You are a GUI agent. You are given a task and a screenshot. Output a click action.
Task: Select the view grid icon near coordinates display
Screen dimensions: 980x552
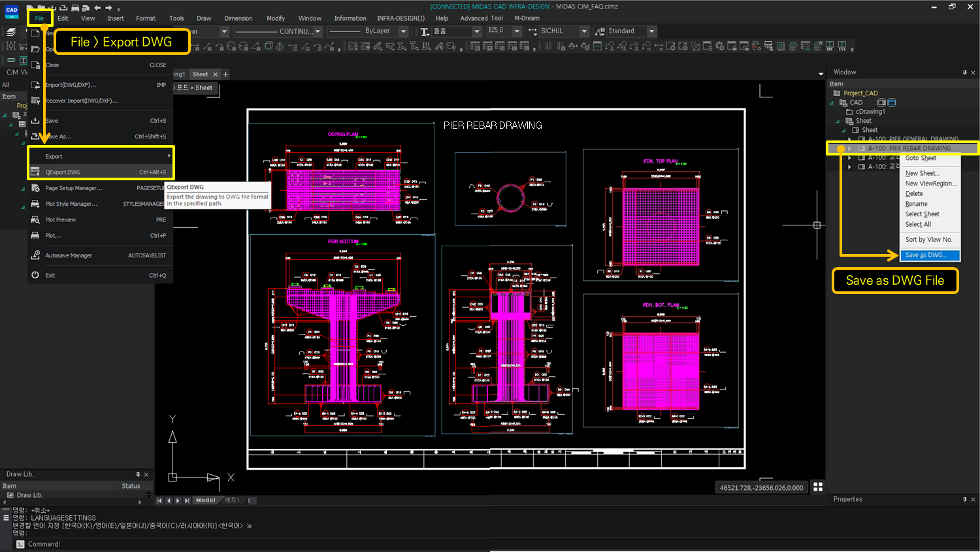click(818, 487)
